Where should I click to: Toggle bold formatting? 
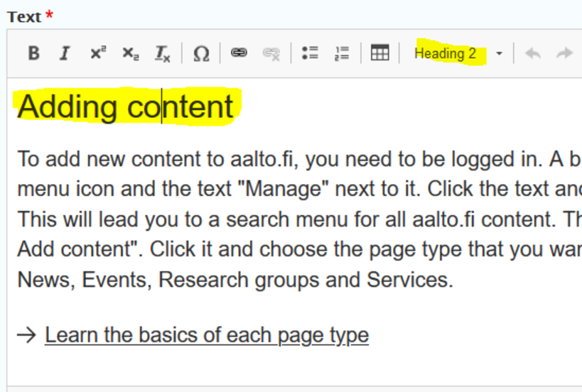coord(33,53)
